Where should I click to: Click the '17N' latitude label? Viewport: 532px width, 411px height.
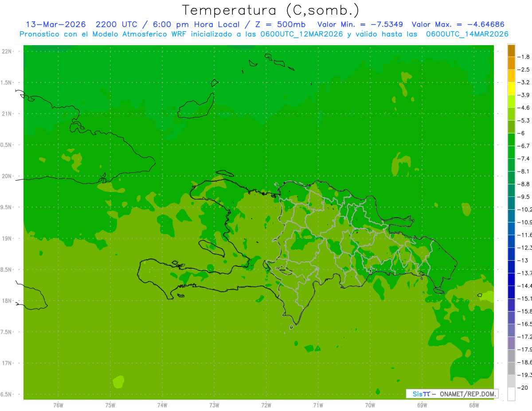[x=7, y=363]
